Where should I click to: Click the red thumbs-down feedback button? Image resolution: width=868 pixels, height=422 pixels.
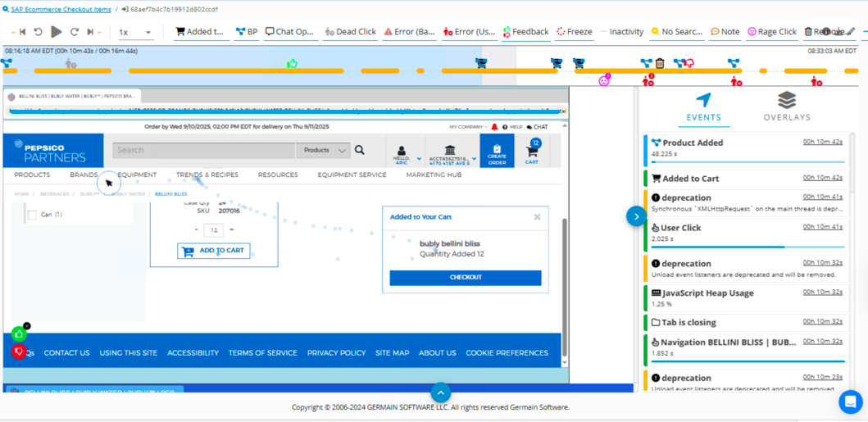tap(19, 352)
